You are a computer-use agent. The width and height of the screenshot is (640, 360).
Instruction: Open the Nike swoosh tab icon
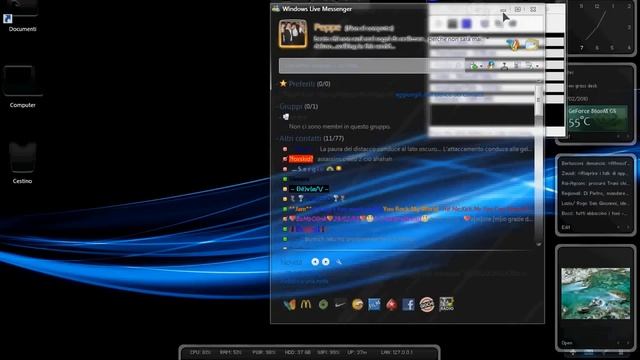pos(340,304)
